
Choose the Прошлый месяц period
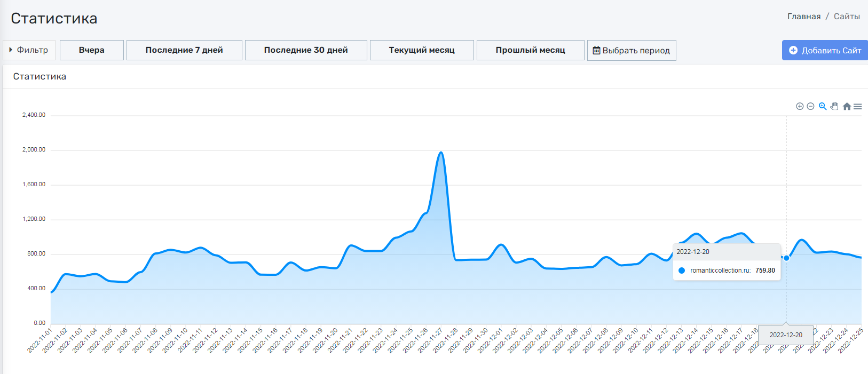click(530, 50)
